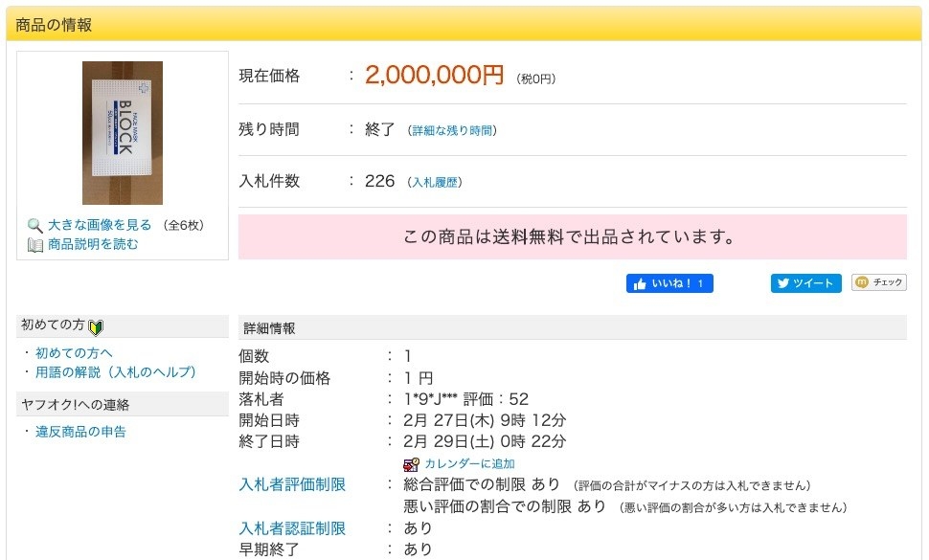Image resolution: width=929 pixels, height=560 pixels.
Task: Go to 初めての方へ link
Action: click(74, 353)
